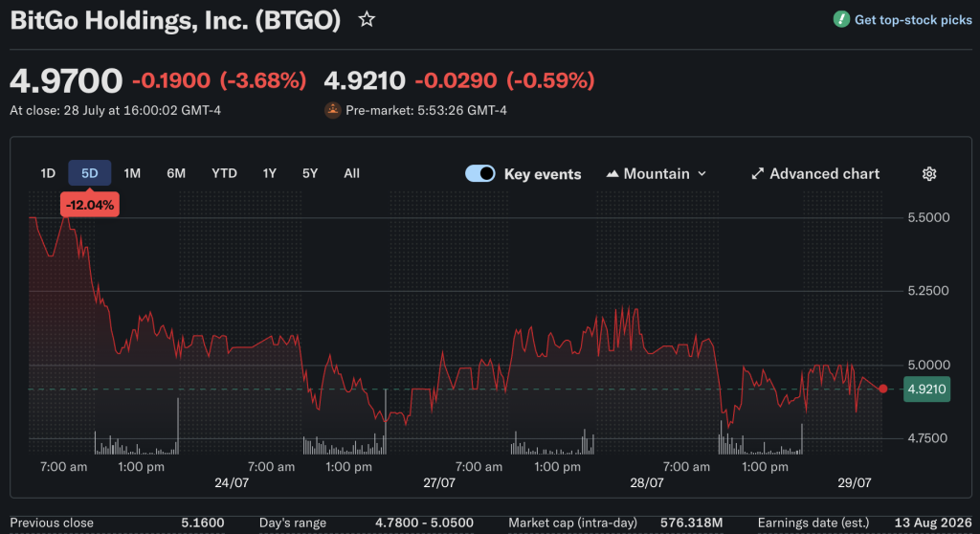Screen dimensions: 980x534
Task: Switch chart to 6M range
Action: (x=176, y=173)
